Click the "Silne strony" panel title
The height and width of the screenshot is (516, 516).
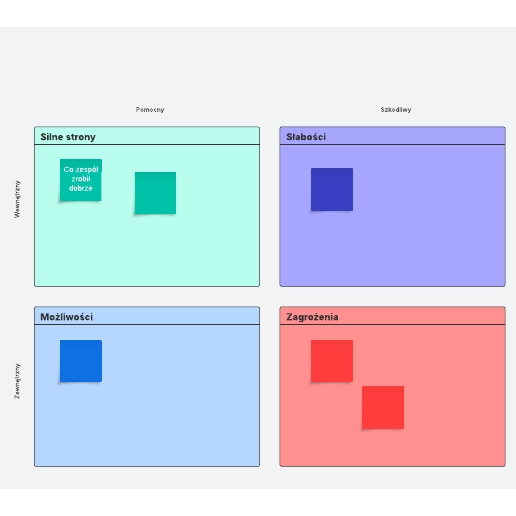(68, 137)
